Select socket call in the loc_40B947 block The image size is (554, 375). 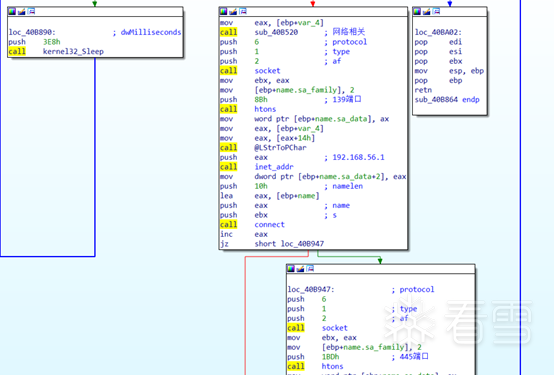point(335,328)
